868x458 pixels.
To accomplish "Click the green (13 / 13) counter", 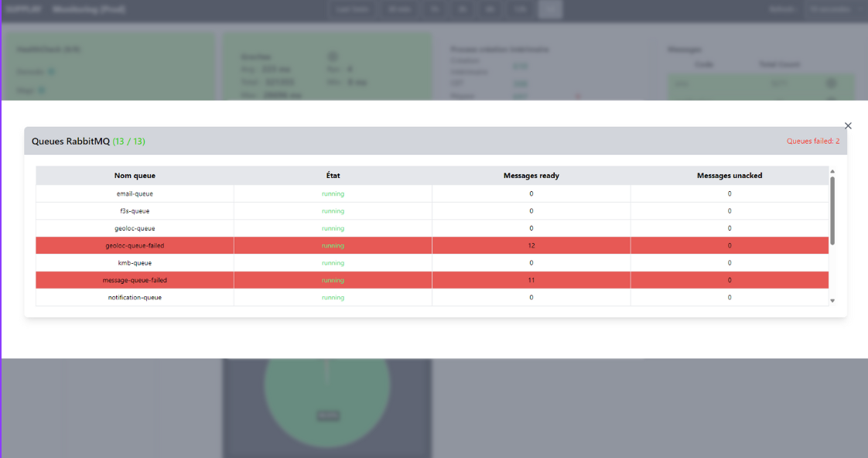I will tap(129, 142).
